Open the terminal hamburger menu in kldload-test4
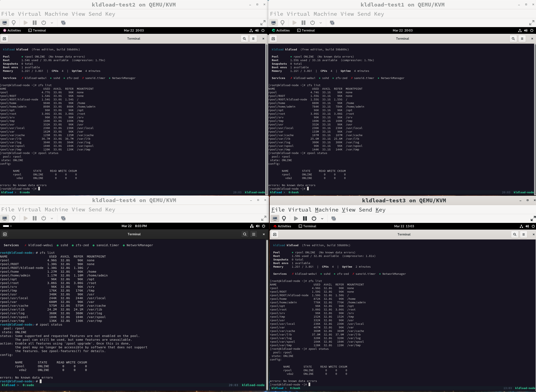Screen dimensions: 536x392 click(x=254, y=234)
